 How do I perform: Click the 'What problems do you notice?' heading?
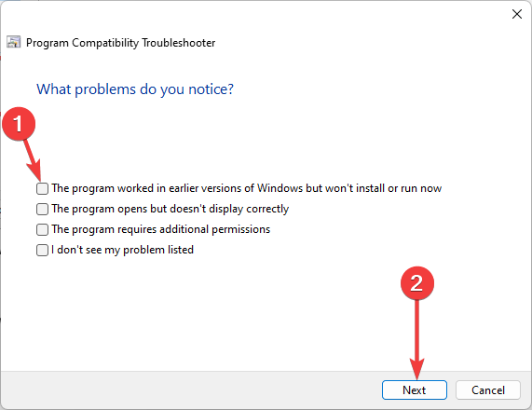pos(135,89)
